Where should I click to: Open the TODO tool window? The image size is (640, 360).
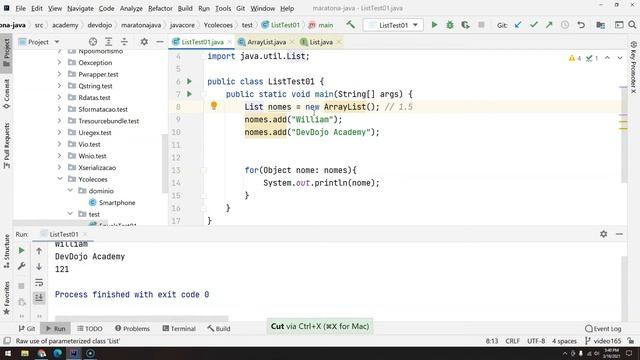click(90, 328)
